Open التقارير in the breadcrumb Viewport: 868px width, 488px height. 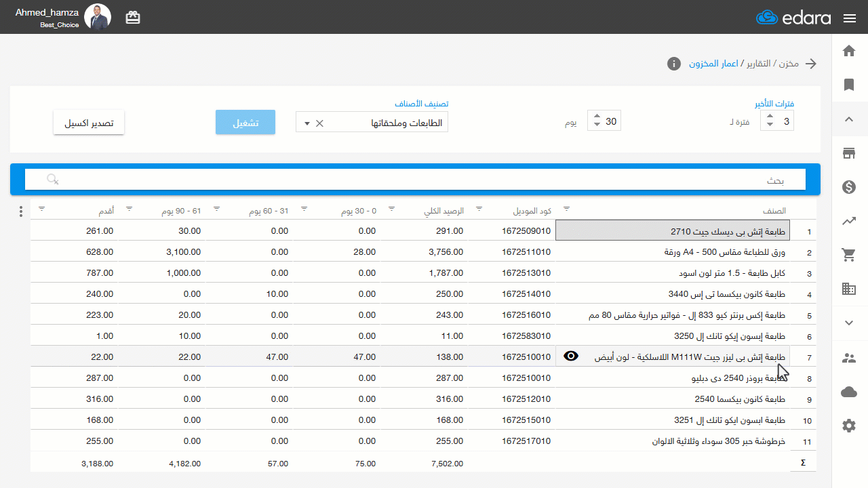click(758, 64)
